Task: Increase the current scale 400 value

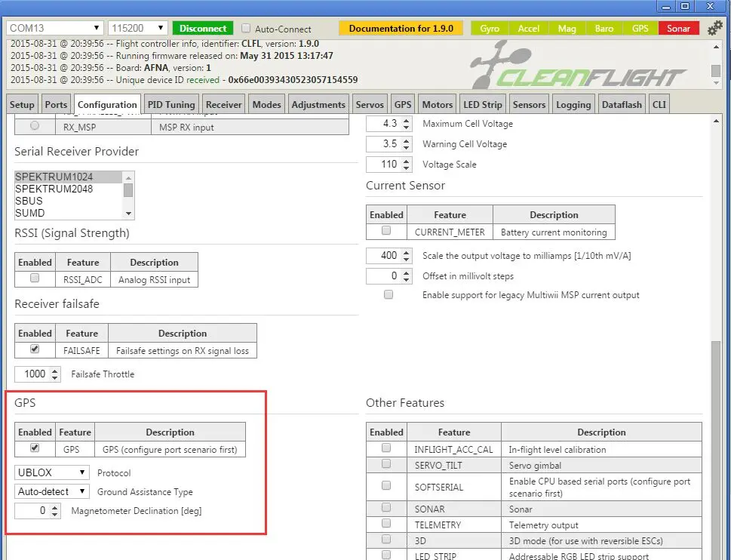Action: (x=407, y=252)
